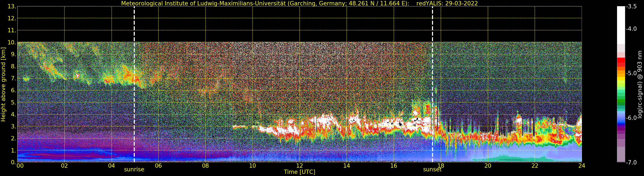This screenshot has width=644, height=176.
Task: Click the height axis tick '6.'
Action: (x=13, y=90)
